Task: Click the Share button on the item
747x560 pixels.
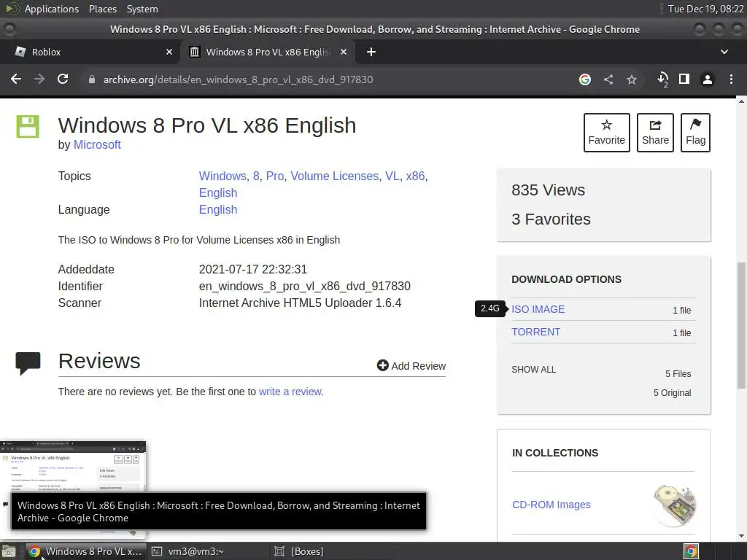Action: [x=655, y=133]
